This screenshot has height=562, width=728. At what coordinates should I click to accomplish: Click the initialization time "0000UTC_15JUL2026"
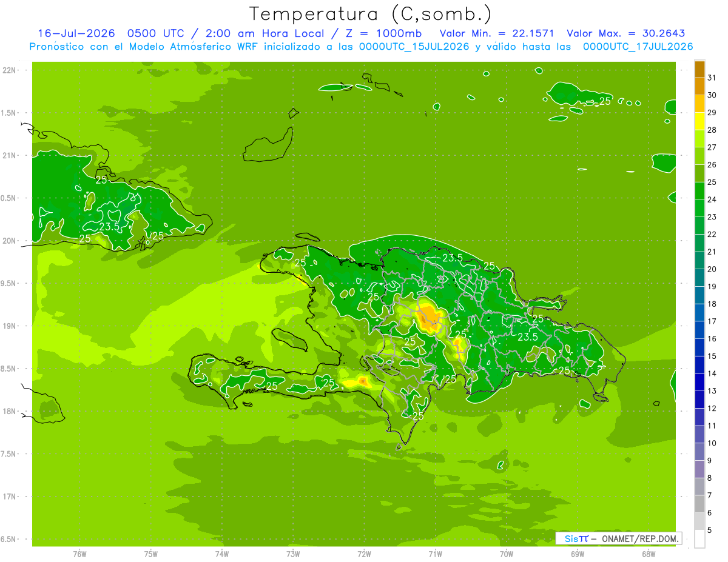point(414,47)
